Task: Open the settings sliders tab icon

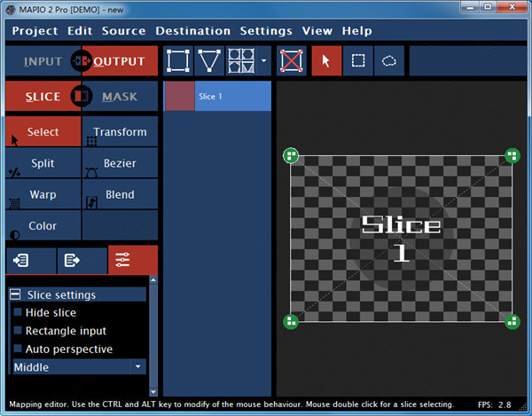Action: tap(133, 260)
